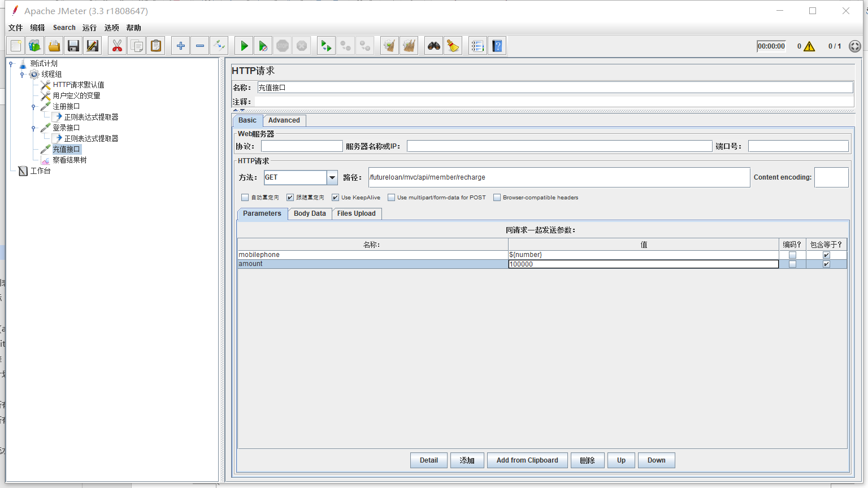The width and height of the screenshot is (868, 488).
Task: Reset search with the brush icon
Action: (453, 46)
